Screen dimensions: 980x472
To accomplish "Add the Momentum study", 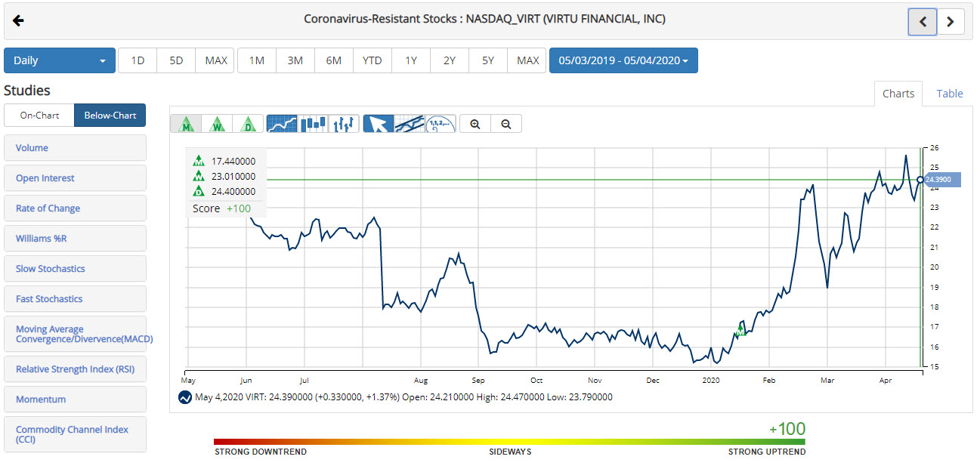I will coord(75,400).
